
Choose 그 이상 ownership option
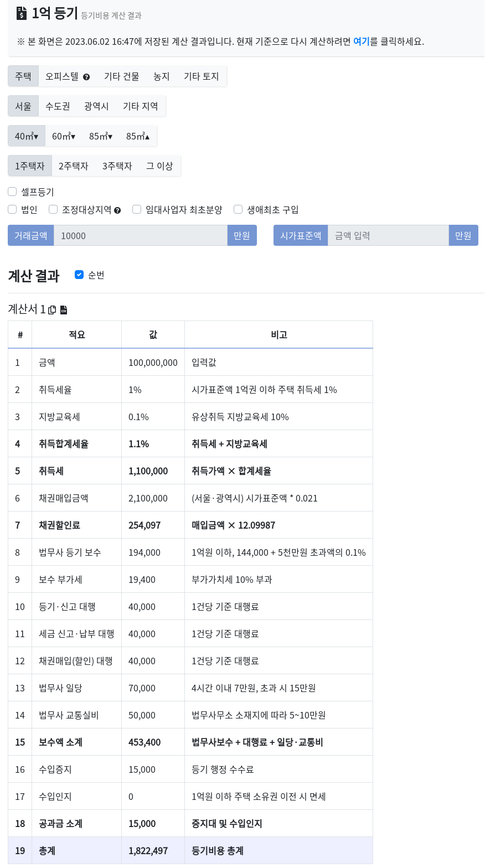coord(159,166)
